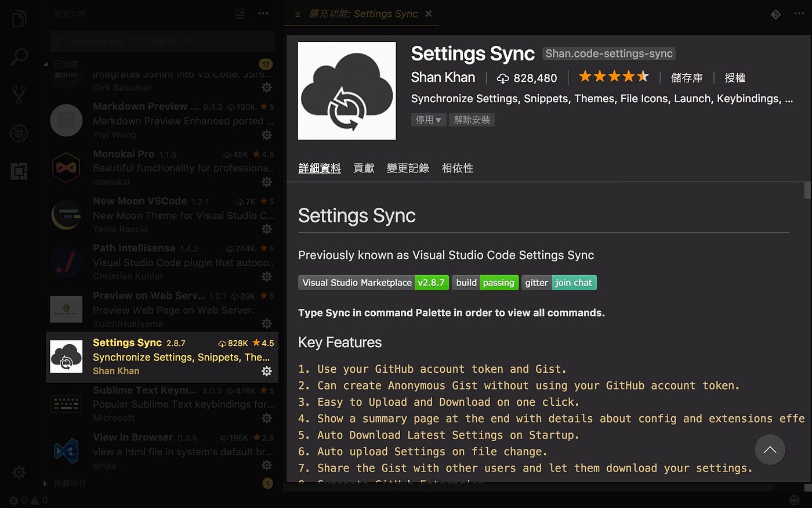Open settings gear for Monokai Pro extension
This screenshot has width=812, height=508.
[267, 182]
